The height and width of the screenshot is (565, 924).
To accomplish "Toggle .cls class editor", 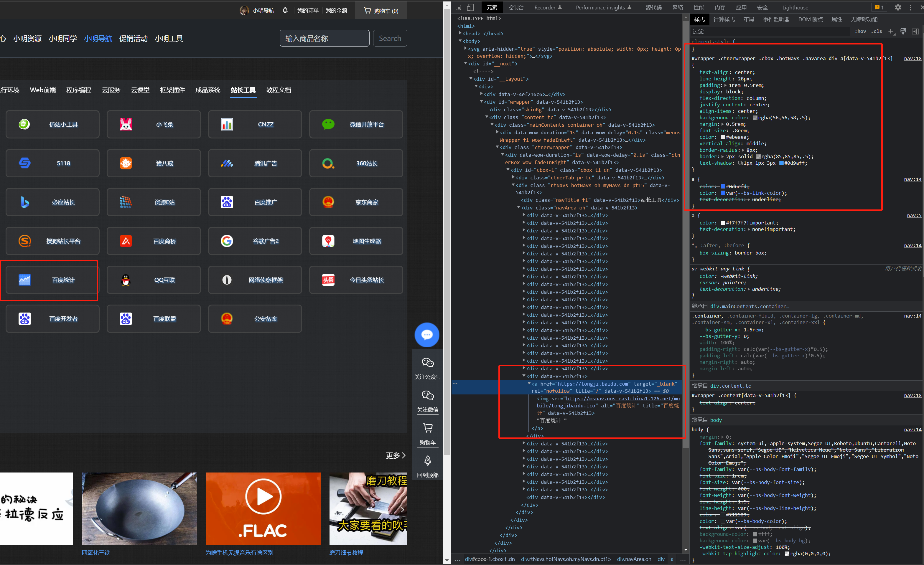I will [876, 31].
